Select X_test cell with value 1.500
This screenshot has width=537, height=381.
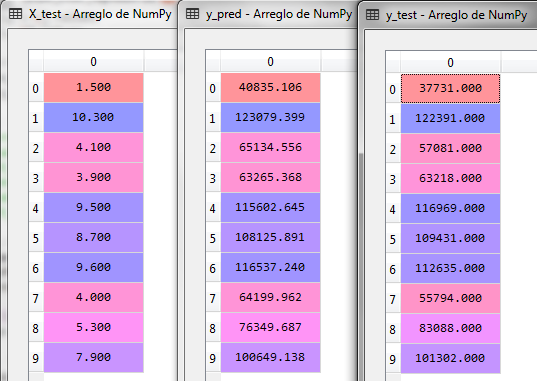pos(93,87)
